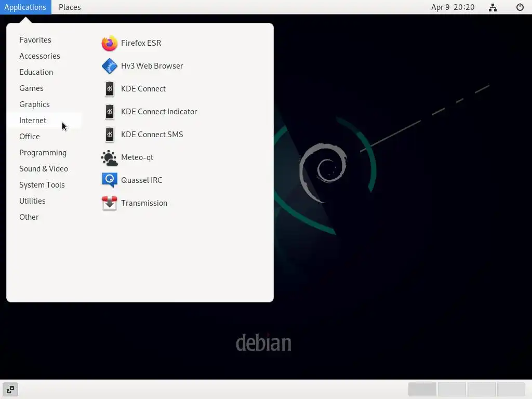
Task: Click the network status icon in top bar
Action: (493, 7)
